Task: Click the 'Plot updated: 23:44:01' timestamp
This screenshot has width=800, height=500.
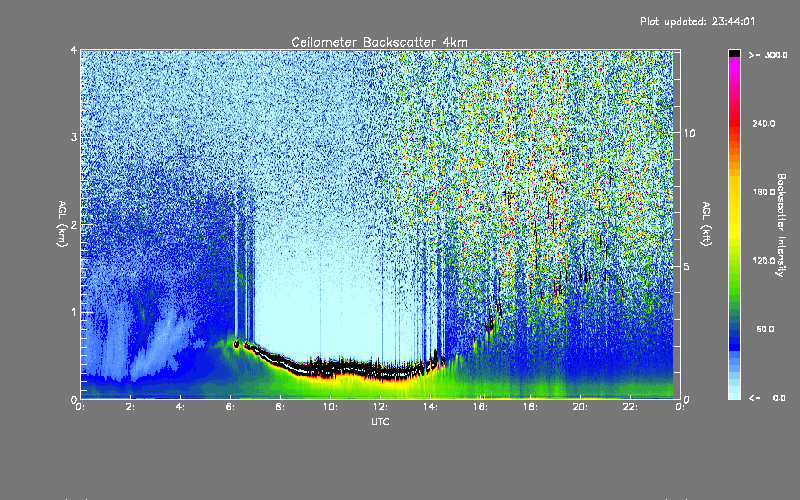Action: pyautogui.click(x=697, y=21)
